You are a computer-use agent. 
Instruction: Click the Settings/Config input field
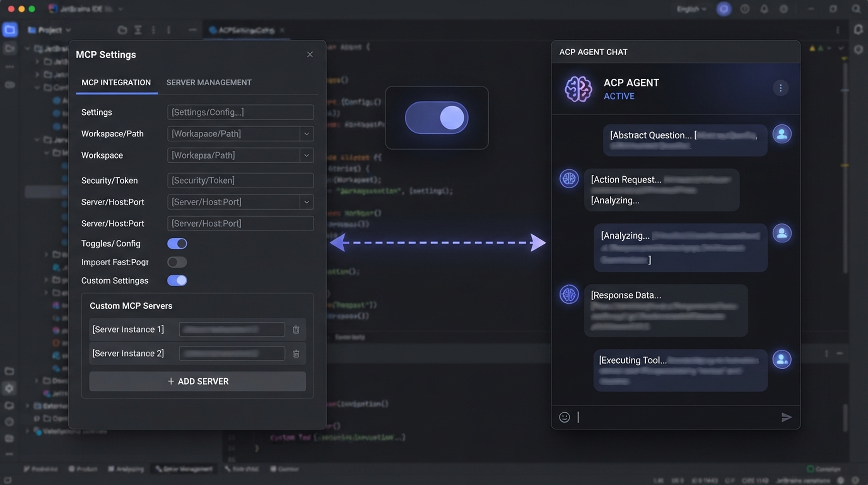coord(240,112)
